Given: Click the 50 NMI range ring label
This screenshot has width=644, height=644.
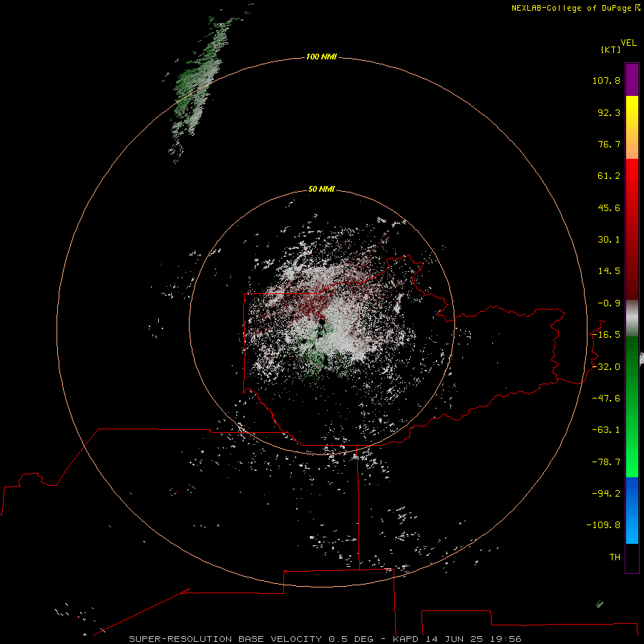Looking at the screenshot, I should pos(321,189).
